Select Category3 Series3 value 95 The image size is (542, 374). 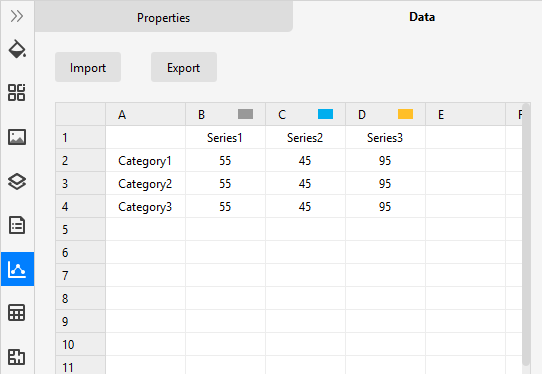tap(385, 206)
